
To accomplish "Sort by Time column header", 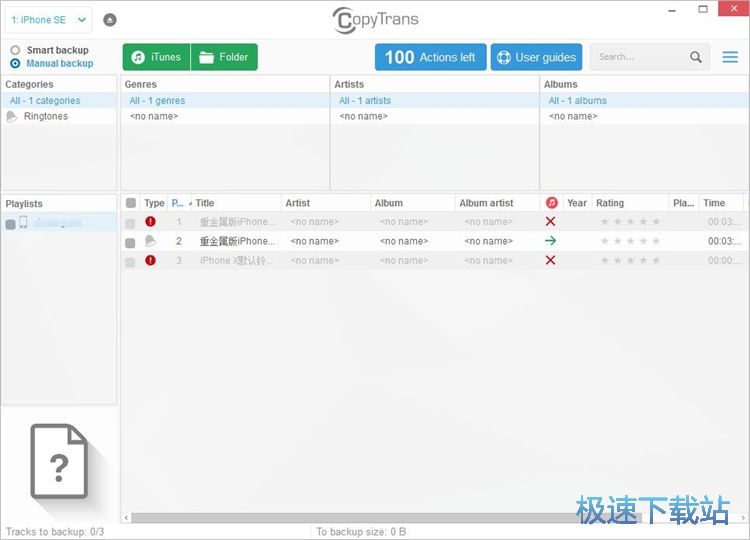I will [721, 203].
